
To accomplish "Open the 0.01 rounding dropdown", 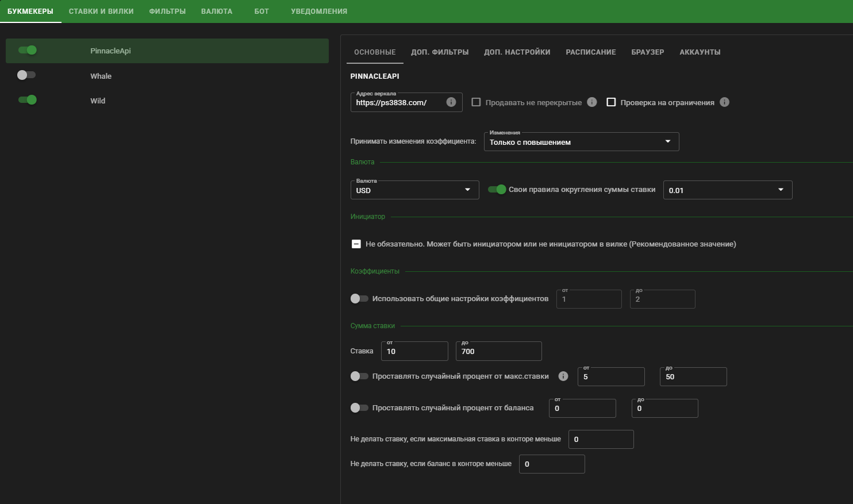I will point(727,190).
